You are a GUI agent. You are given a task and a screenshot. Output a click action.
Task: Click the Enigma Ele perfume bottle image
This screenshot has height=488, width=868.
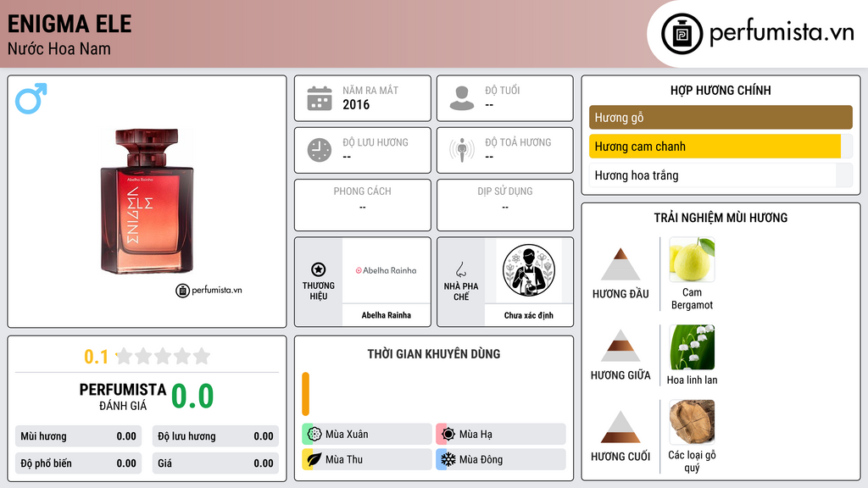pos(147,201)
